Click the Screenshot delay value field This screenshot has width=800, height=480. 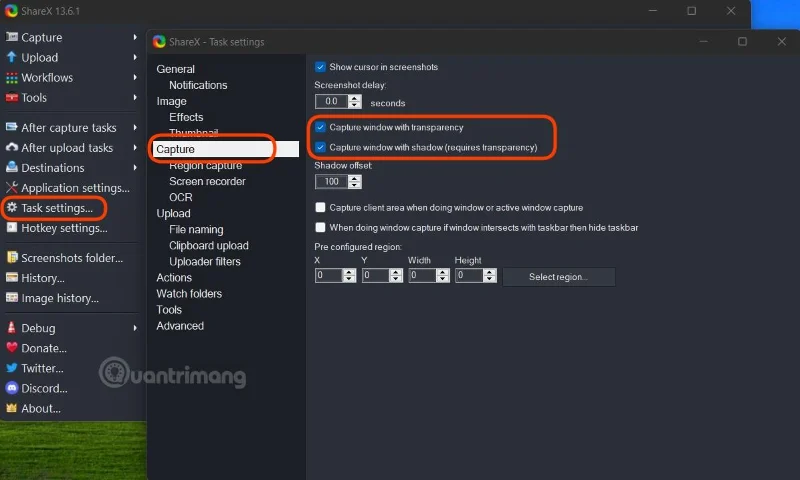click(332, 102)
